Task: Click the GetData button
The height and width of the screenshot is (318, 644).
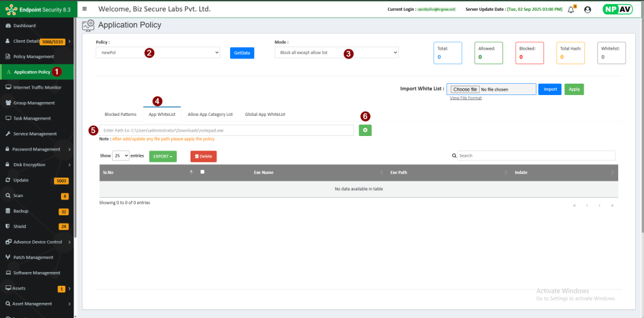Action: [x=242, y=53]
